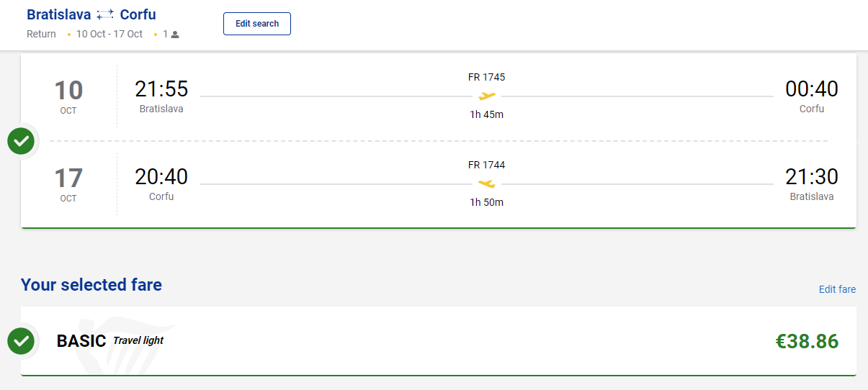The width and height of the screenshot is (868, 390).
Task: Click the 10 Oct - 17 Oct summary text
Action: click(109, 34)
